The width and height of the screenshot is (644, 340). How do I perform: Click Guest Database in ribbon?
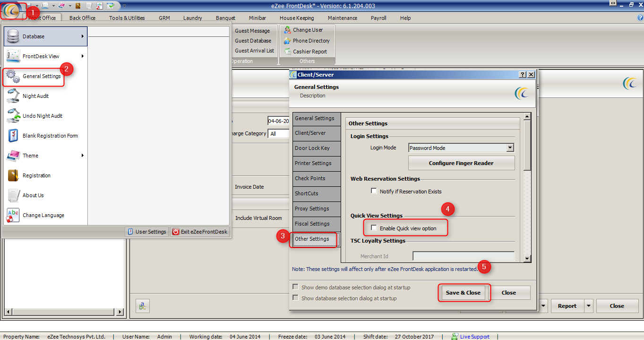(253, 41)
